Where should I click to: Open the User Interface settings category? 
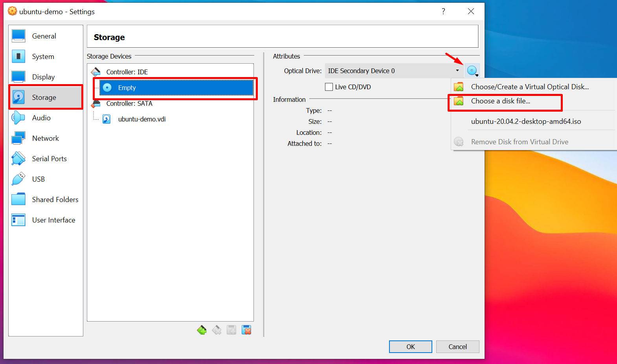pyautogui.click(x=46, y=220)
